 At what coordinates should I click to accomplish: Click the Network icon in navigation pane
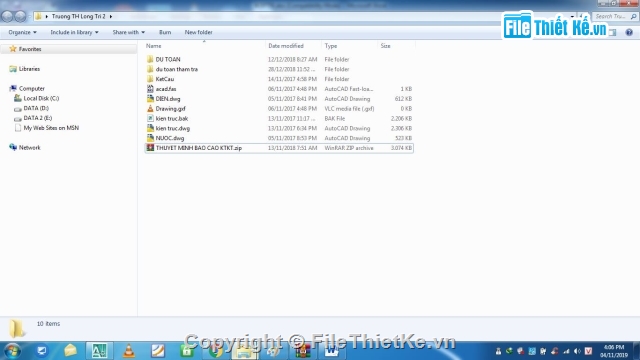click(x=13, y=147)
